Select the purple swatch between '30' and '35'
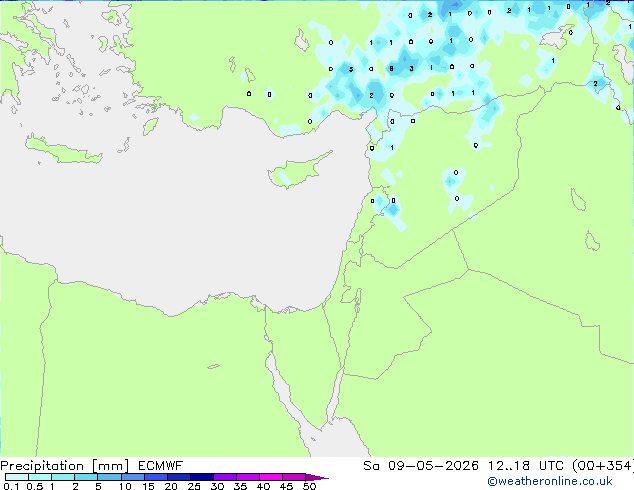The width and height of the screenshot is (634, 490). [225, 477]
